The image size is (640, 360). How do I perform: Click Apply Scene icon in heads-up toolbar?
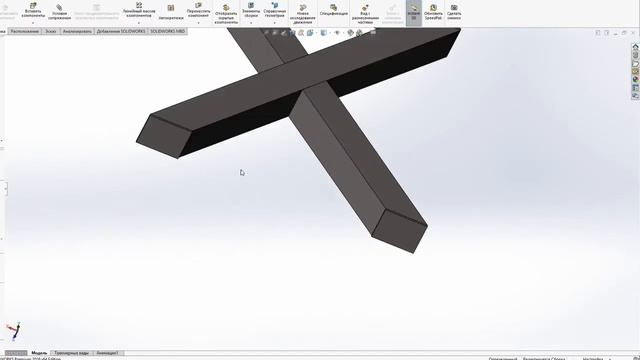pyautogui.click(x=359, y=33)
